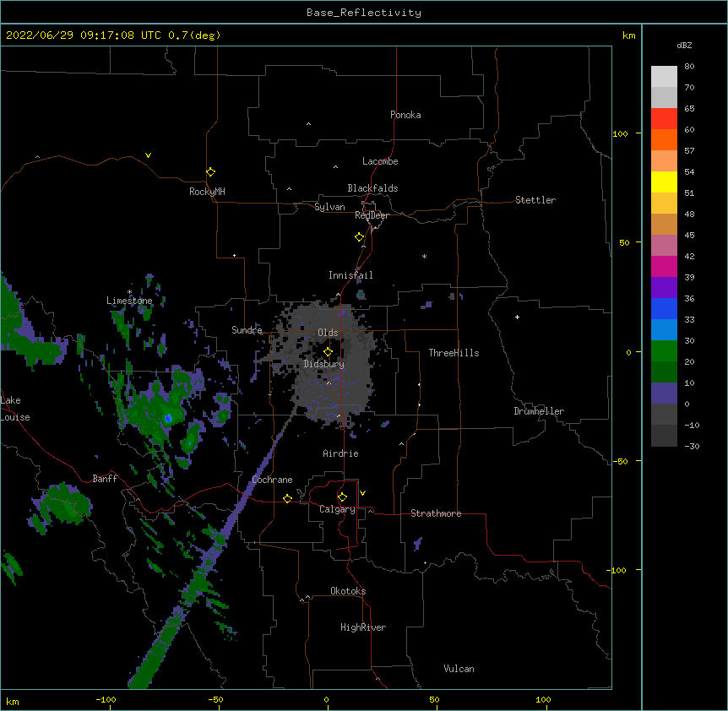Click the yellow diamond marker above Calgary label
This screenshot has height=711, width=728.
click(342, 497)
